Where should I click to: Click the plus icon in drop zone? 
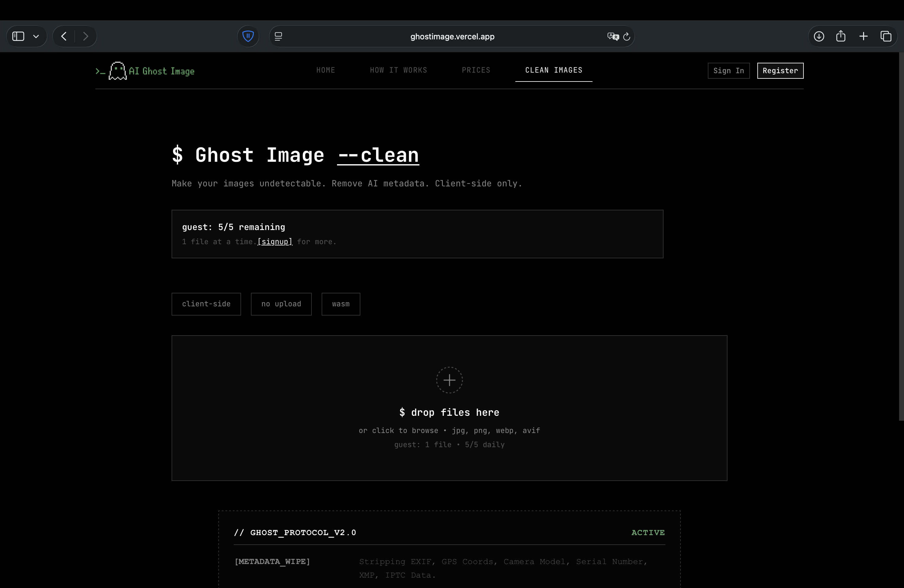449,380
